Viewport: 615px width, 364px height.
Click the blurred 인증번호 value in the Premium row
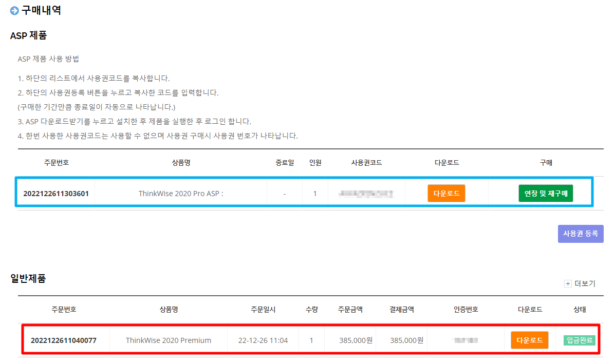pyautogui.click(x=465, y=340)
